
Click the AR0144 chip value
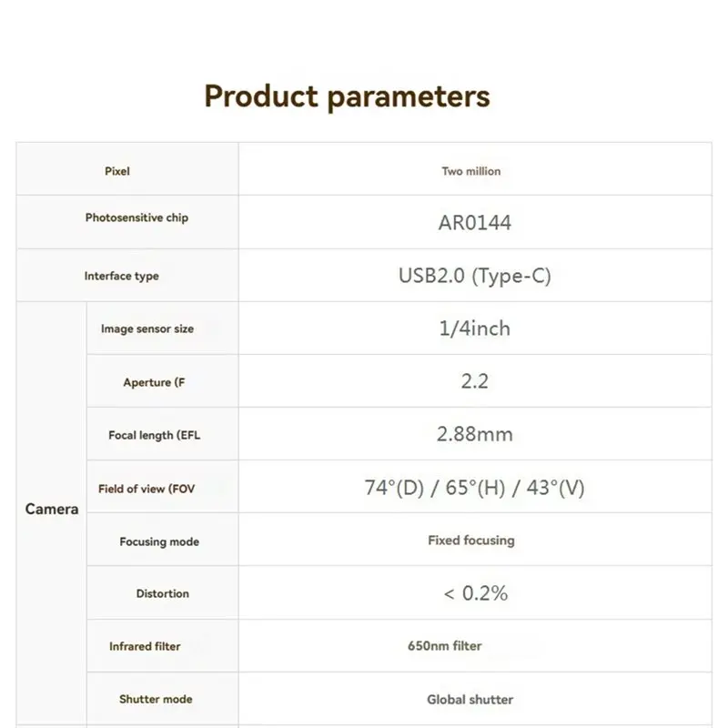point(474,223)
